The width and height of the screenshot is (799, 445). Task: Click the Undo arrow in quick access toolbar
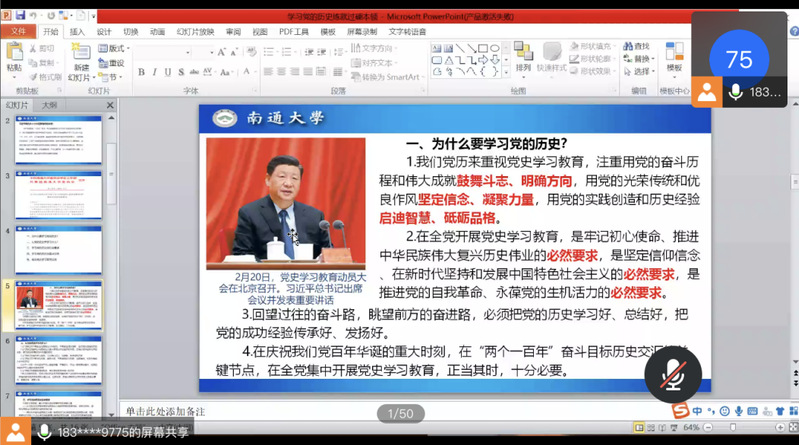click(x=34, y=17)
